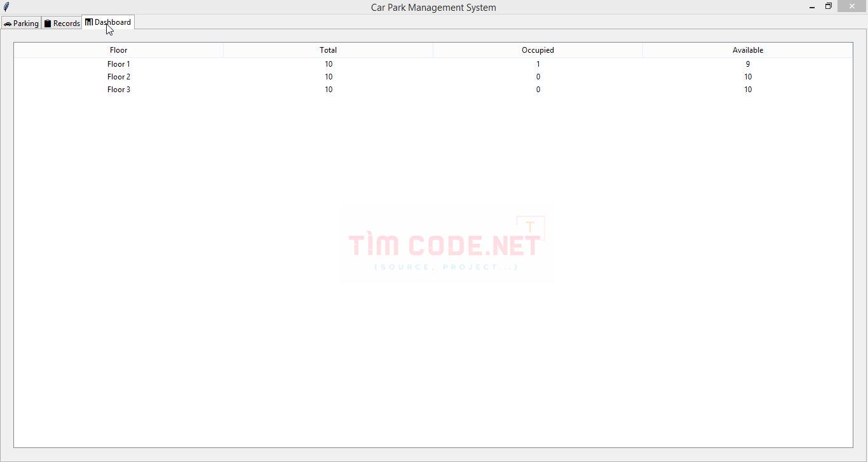
Task: Click Floor 3 occupied value 0
Action: pos(538,90)
